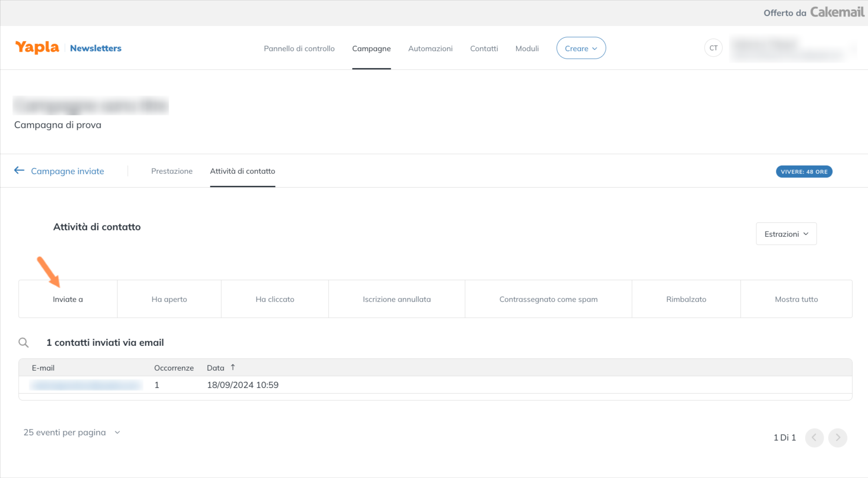This screenshot has height=478, width=868.
Task: Select the Mostra tutto filter
Action: coord(796,299)
